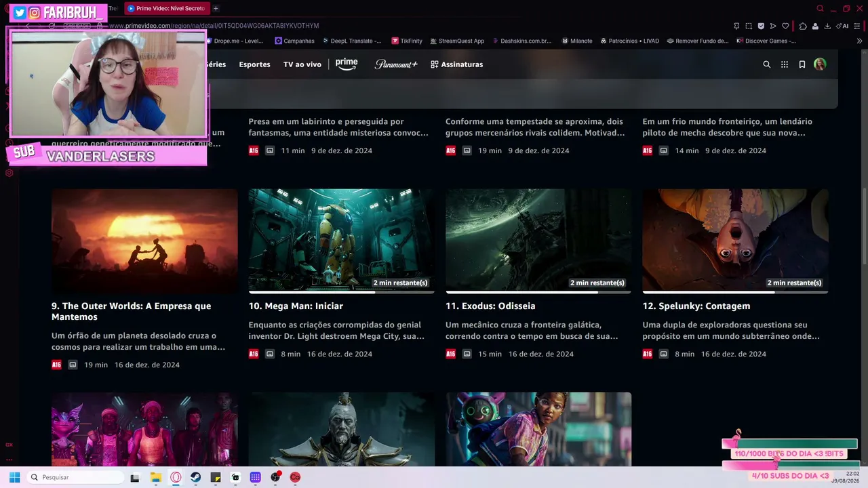Open the Prime Video watchlist bookmark
The width and height of the screenshot is (868, 488).
pos(802,64)
